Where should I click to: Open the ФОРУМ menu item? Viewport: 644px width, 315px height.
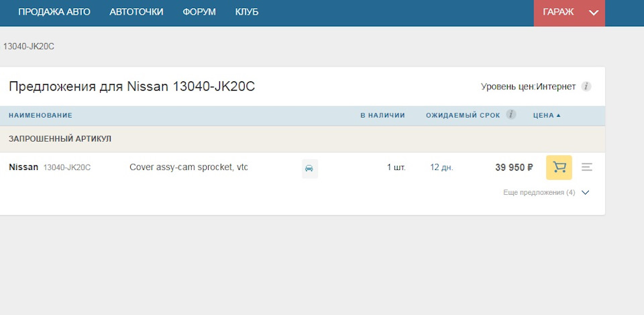pos(199,12)
